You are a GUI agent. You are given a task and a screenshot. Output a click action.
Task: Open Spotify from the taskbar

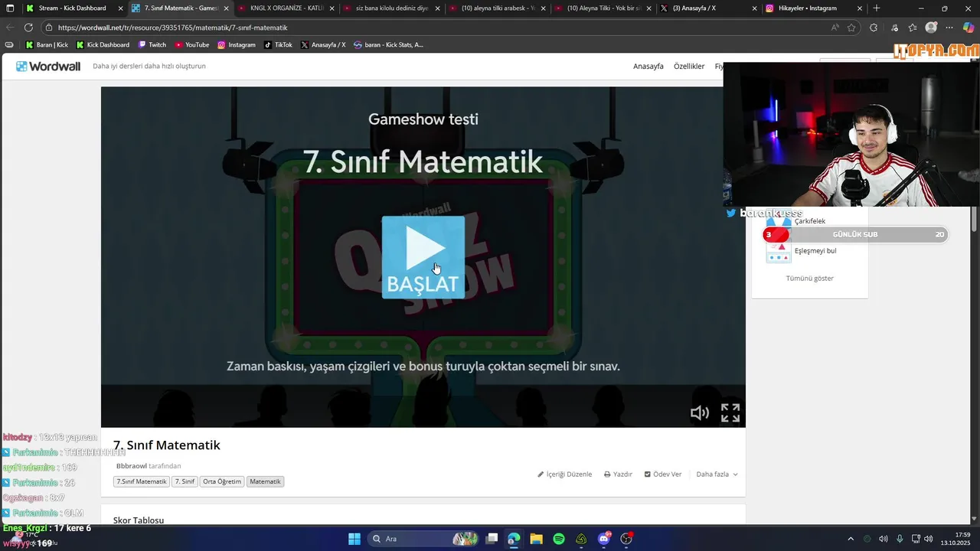(559, 539)
